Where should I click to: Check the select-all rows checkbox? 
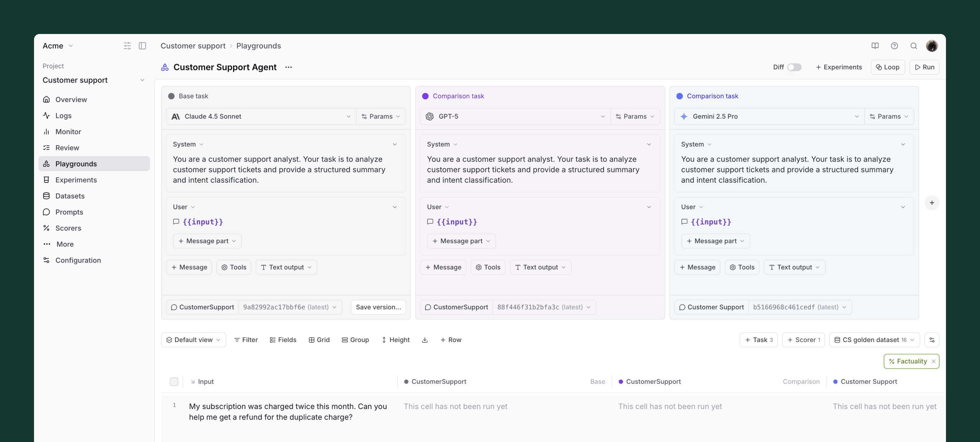pos(174,381)
